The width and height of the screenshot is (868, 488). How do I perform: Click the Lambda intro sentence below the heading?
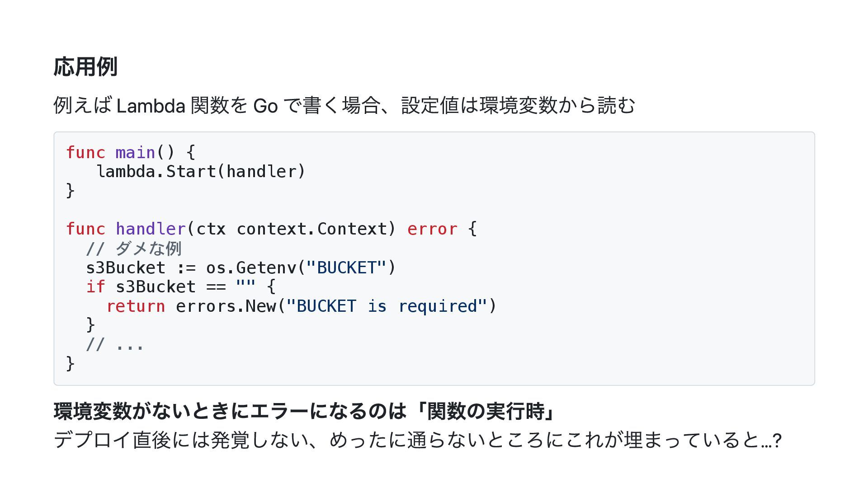coord(344,106)
